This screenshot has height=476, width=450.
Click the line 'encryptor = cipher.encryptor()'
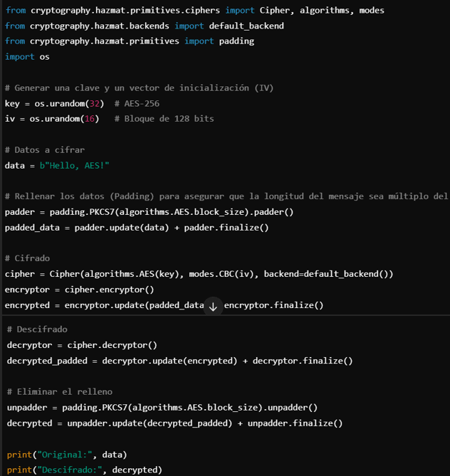pyautogui.click(x=79, y=290)
